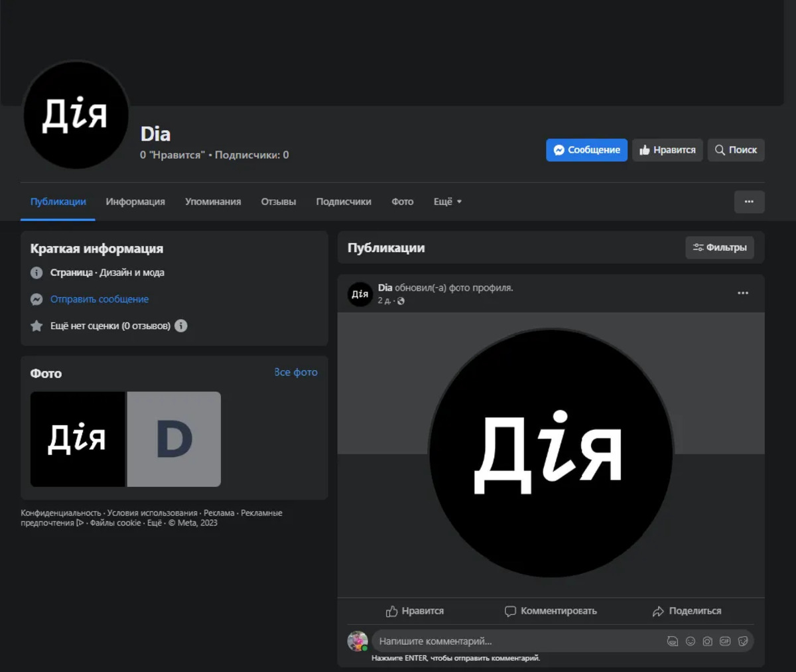Like the page with Нравится button

pyautogui.click(x=667, y=150)
